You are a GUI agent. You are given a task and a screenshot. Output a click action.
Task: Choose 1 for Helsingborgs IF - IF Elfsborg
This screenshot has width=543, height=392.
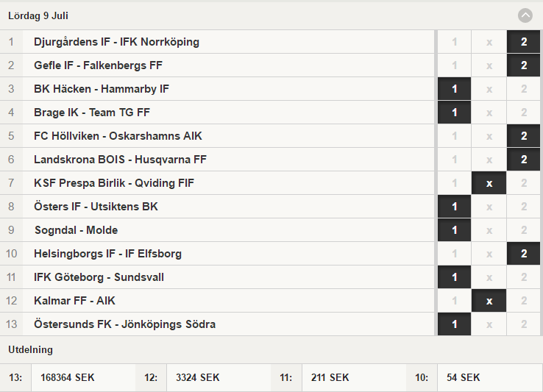pos(455,254)
